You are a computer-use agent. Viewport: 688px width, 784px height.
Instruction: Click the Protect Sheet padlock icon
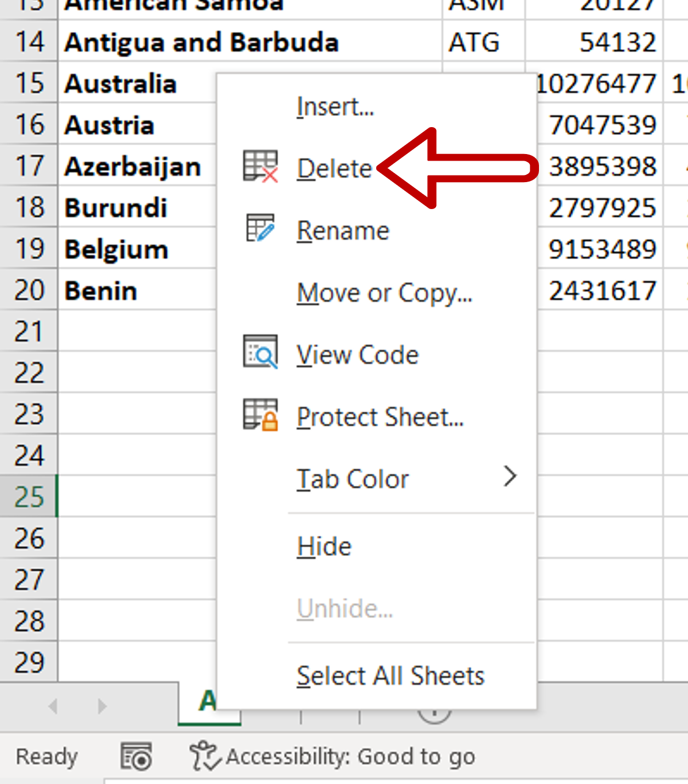[258, 416]
